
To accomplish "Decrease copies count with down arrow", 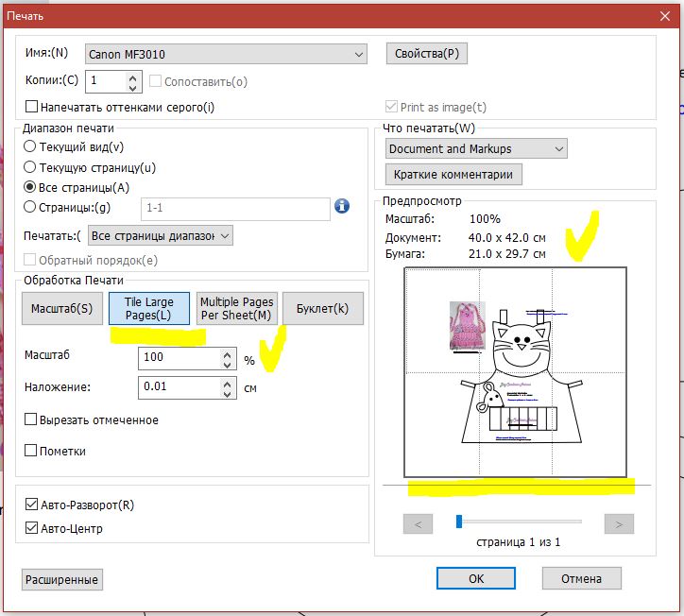I will tap(133, 88).
